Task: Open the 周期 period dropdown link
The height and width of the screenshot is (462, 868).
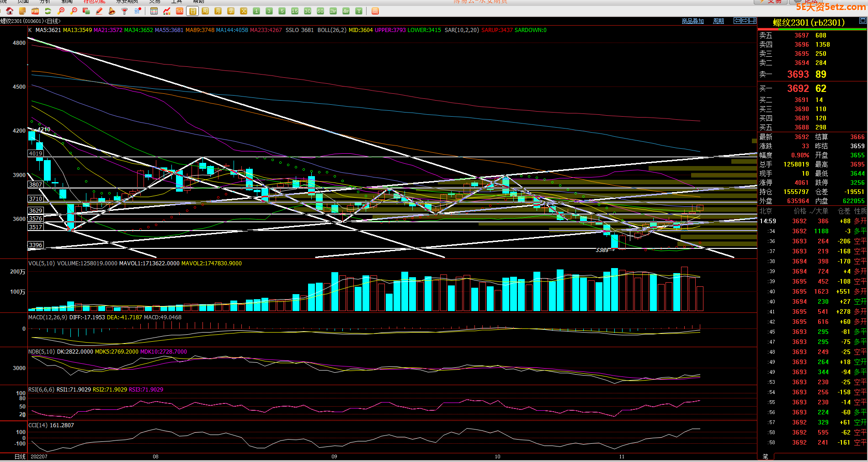Action: (718, 21)
